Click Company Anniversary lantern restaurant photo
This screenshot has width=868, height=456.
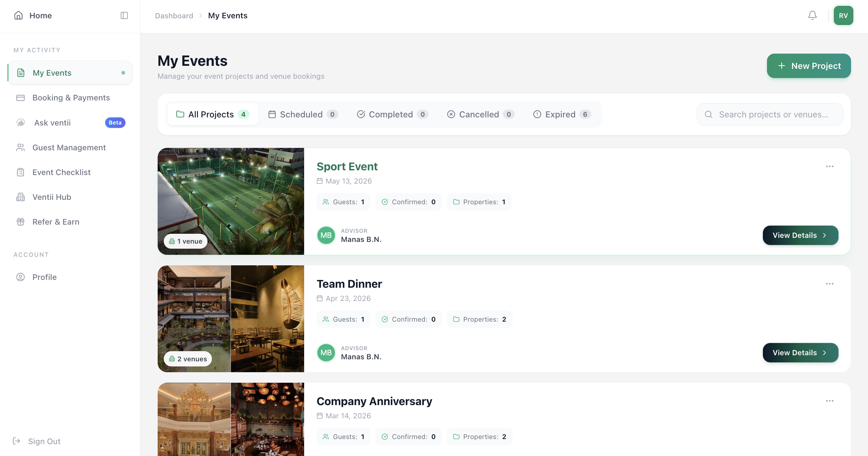(x=268, y=419)
